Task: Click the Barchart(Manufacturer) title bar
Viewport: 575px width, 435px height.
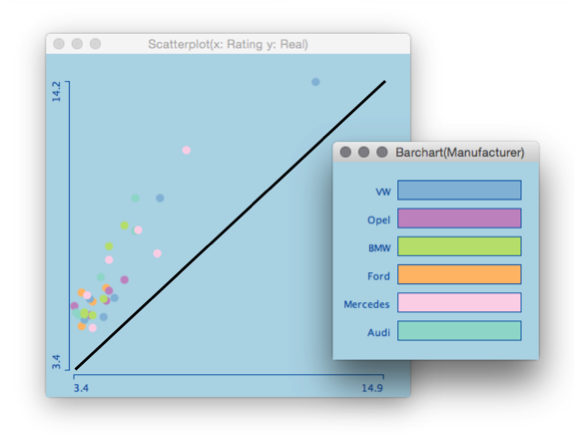Action: (436, 152)
